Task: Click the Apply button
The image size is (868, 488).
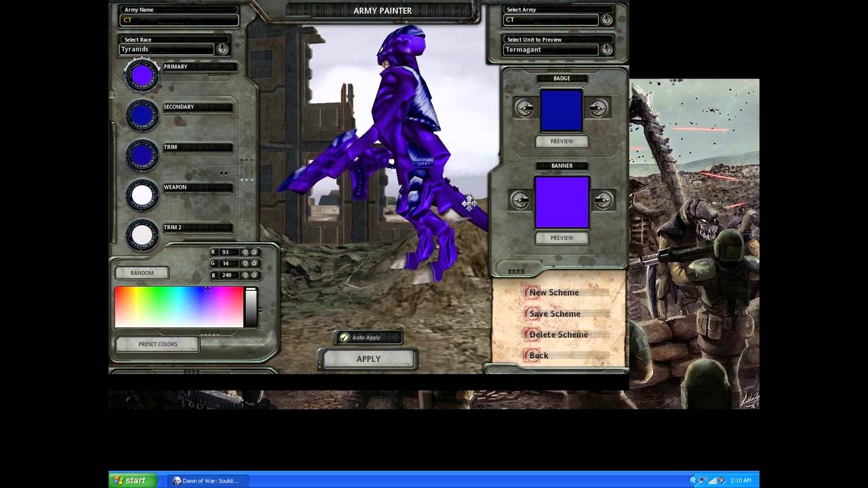Action: 369,359
